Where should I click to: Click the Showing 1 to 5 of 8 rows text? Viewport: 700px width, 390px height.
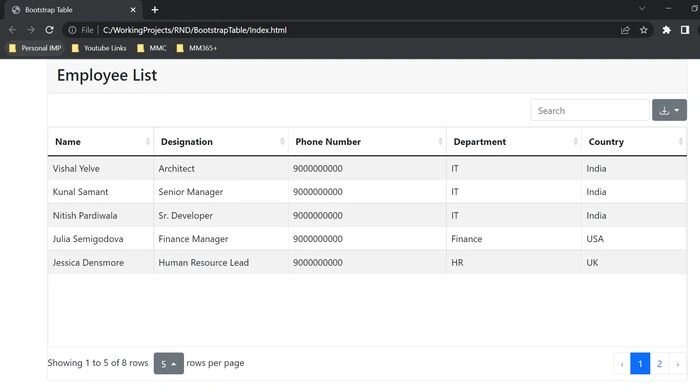coord(98,363)
